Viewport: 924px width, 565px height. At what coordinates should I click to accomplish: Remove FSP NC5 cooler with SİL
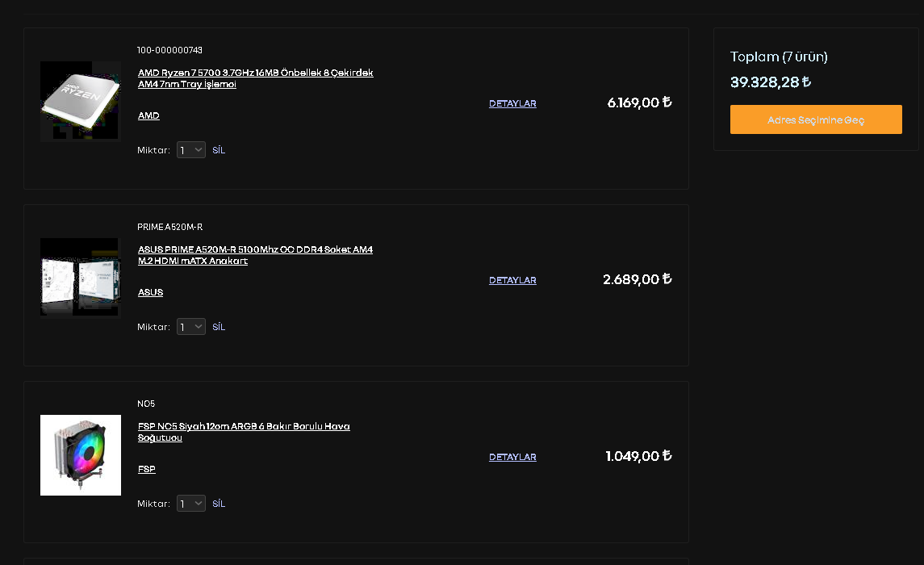point(219,504)
